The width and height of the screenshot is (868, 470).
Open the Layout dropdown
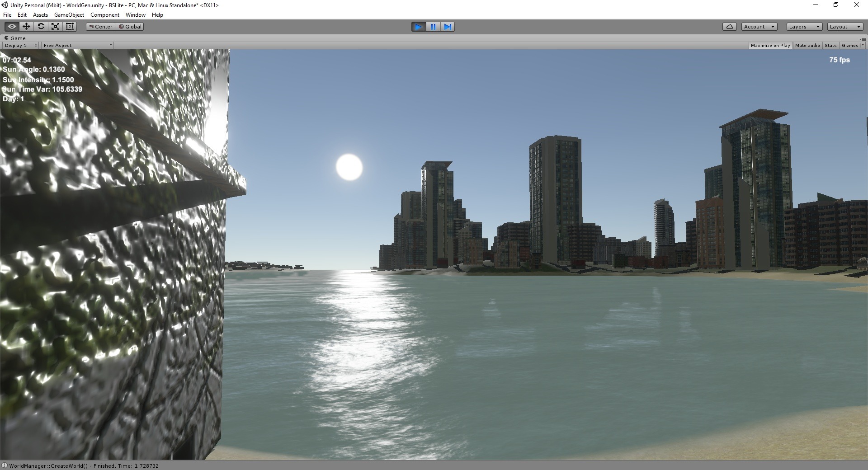click(844, 27)
